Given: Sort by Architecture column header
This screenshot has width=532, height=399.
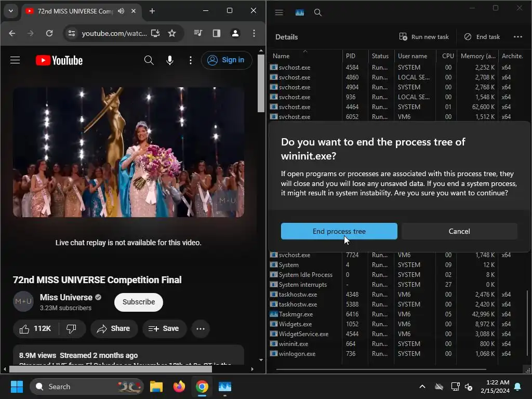Looking at the screenshot, I should (x=512, y=56).
